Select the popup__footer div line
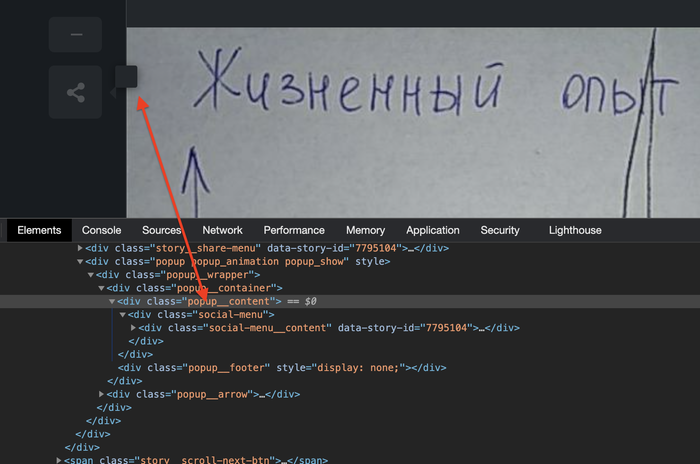The image size is (700, 464). [282, 368]
